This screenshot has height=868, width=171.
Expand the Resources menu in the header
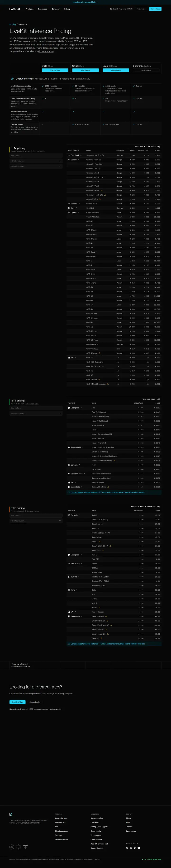[43, 9]
